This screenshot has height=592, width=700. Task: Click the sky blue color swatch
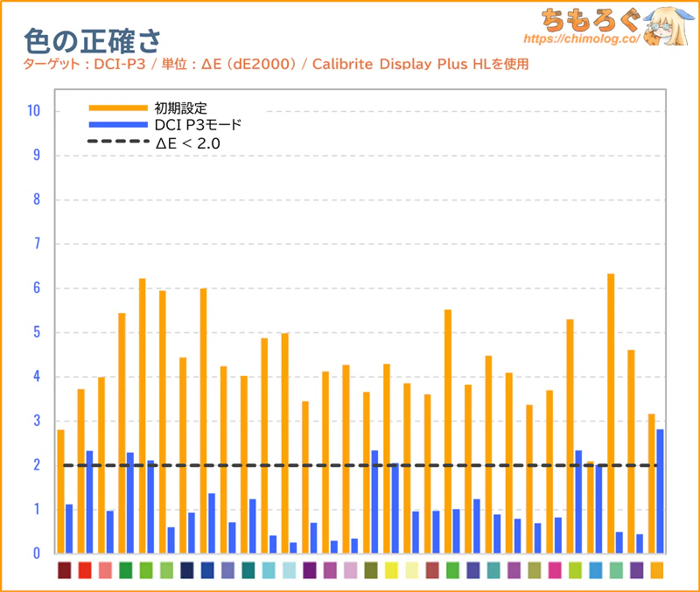coord(595,570)
